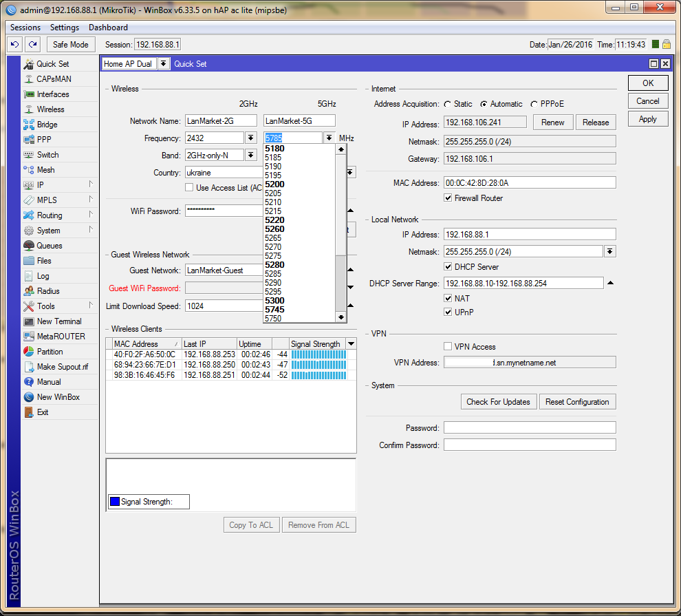Image resolution: width=681 pixels, height=616 pixels.
Task: Uncheck the Firewall Router checkbox
Action: (448, 198)
